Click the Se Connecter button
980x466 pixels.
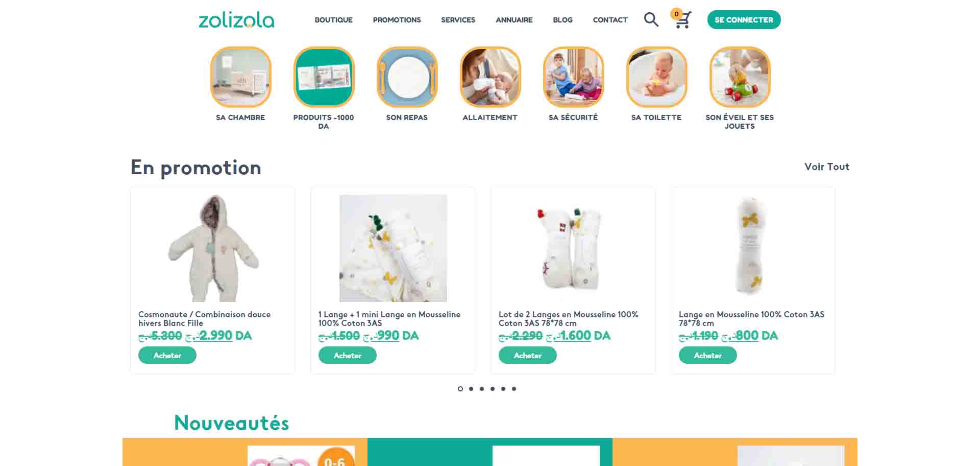(x=744, y=20)
